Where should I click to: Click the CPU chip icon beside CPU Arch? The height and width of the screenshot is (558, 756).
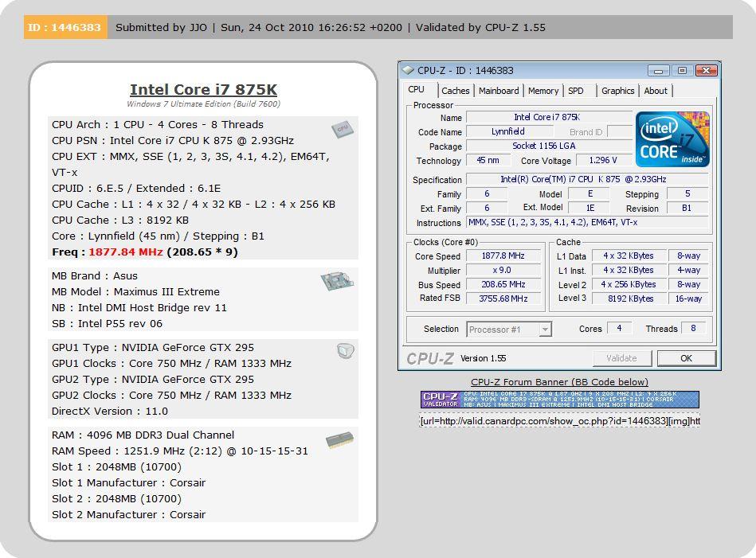coord(343,129)
